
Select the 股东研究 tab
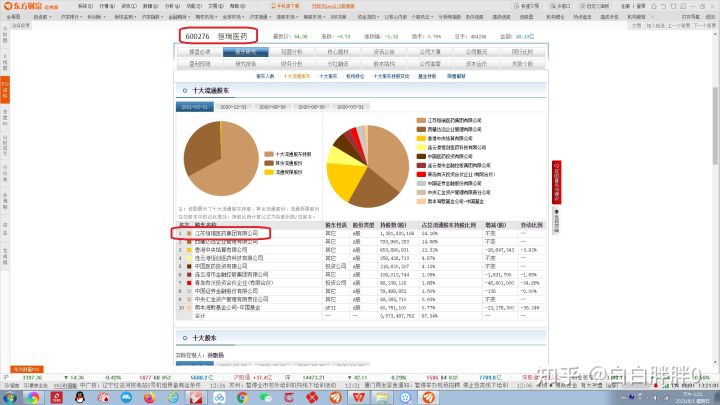(x=246, y=52)
